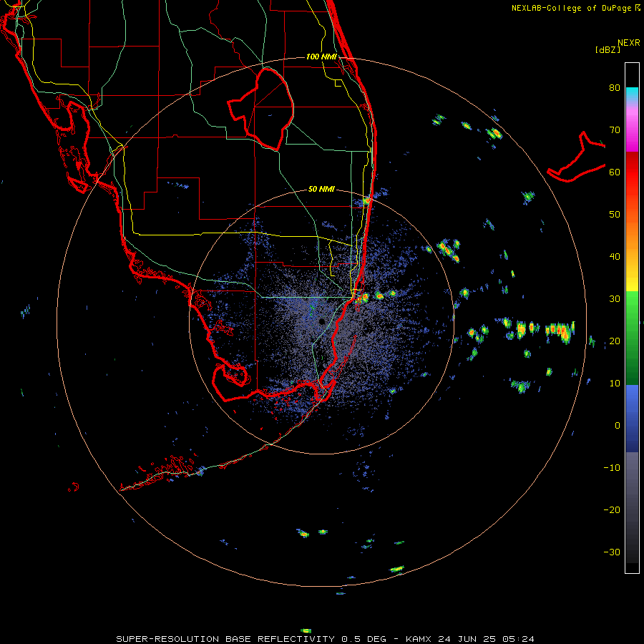Viewport: 644px width, 644px height.
Task: Click the 40 value on the dBZ scale
Action: (615, 257)
